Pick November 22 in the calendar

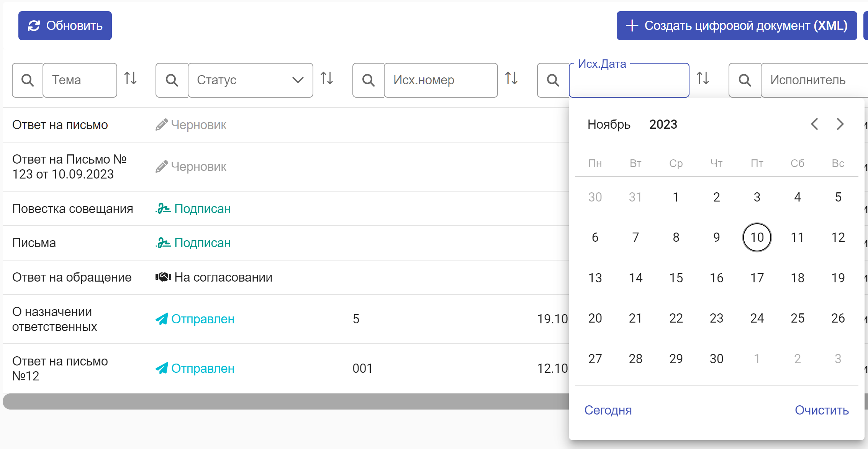pos(676,318)
